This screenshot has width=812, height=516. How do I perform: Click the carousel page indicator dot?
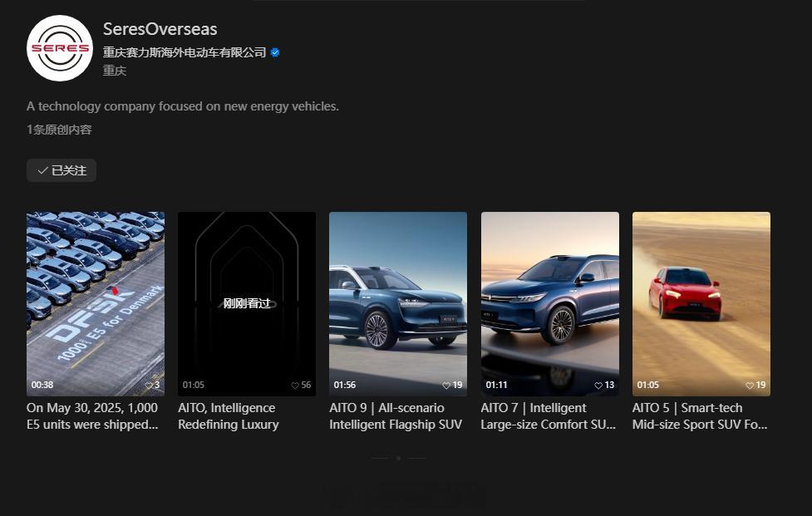coord(398,458)
